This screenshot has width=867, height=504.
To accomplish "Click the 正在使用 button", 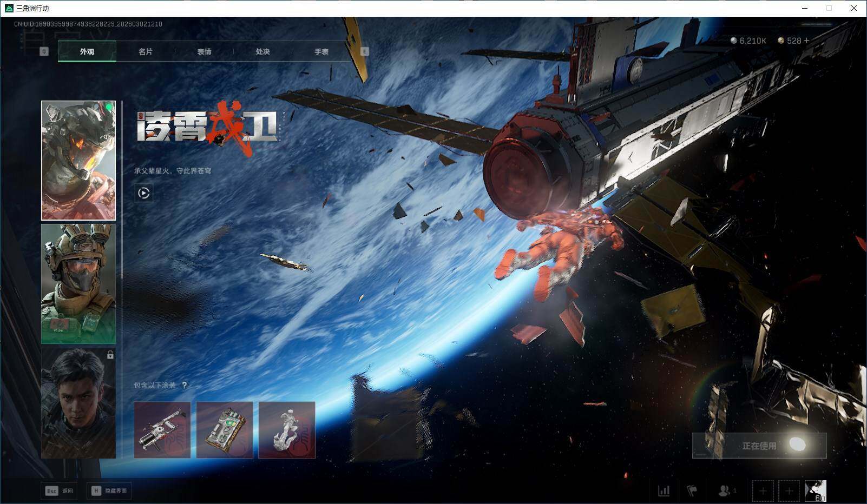I will pyautogui.click(x=759, y=446).
